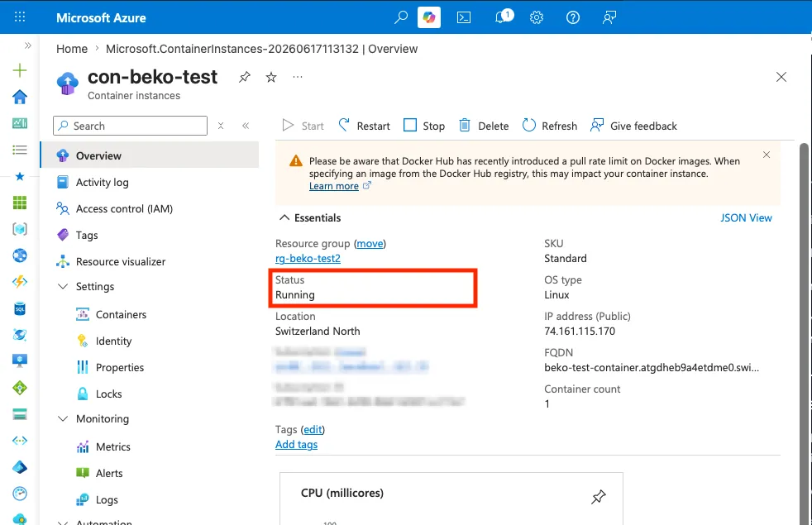Open Learn more link in warning
Image resolution: width=812 pixels, height=525 pixels.
click(x=334, y=186)
